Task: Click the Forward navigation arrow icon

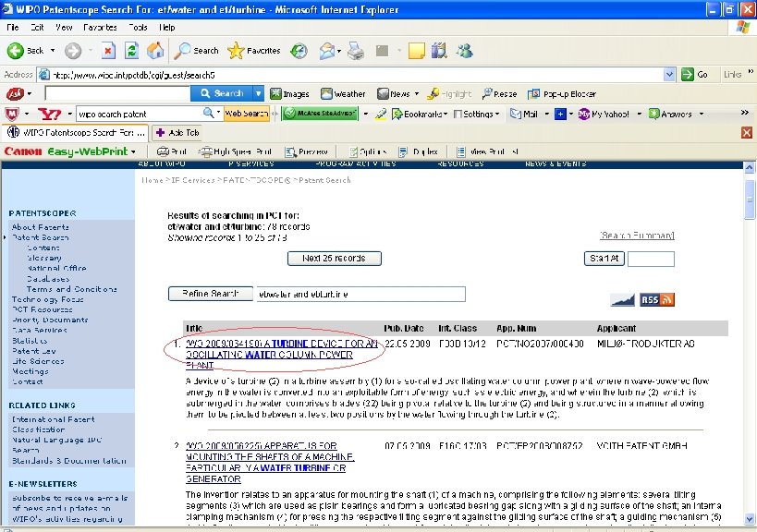Action: click(73, 51)
